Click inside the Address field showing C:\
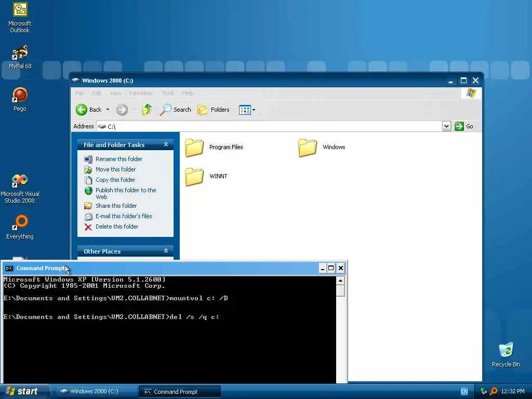Image resolution: width=532 pixels, height=399 pixels. (x=270, y=126)
